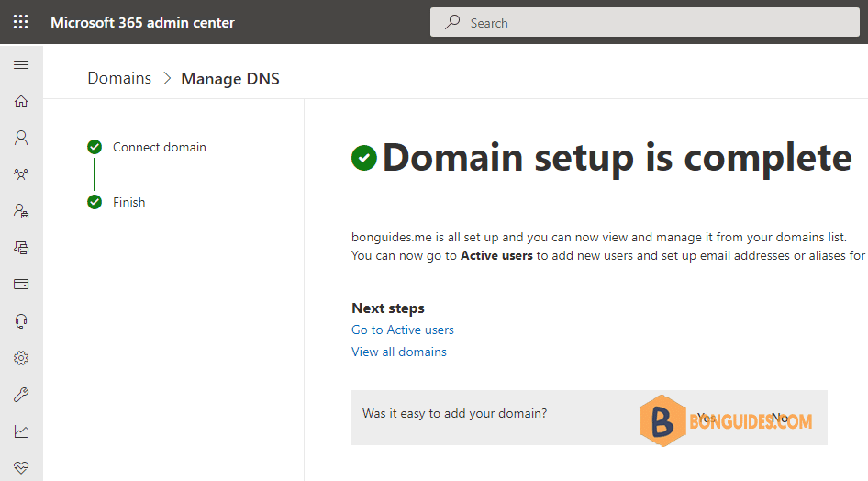This screenshot has height=481, width=868.
Task: Go to Home in sidebar
Action: pyautogui.click(x=21, y=101)
